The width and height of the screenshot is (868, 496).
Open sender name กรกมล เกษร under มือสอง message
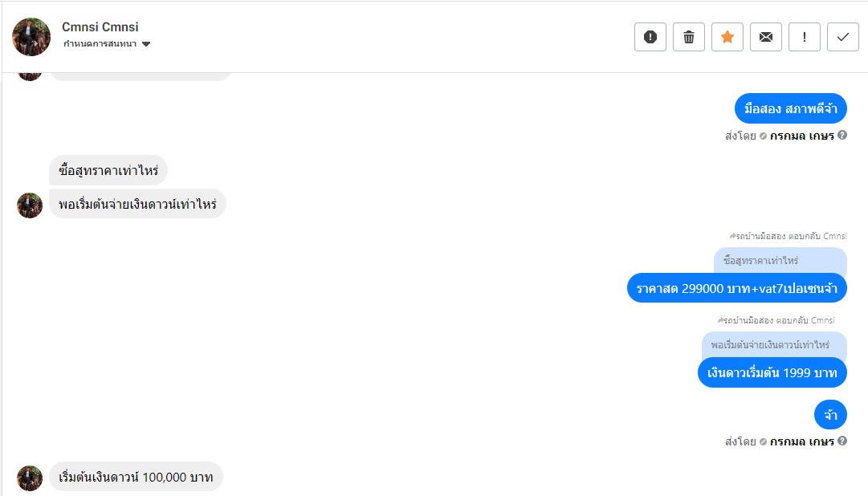pos(801,136)
